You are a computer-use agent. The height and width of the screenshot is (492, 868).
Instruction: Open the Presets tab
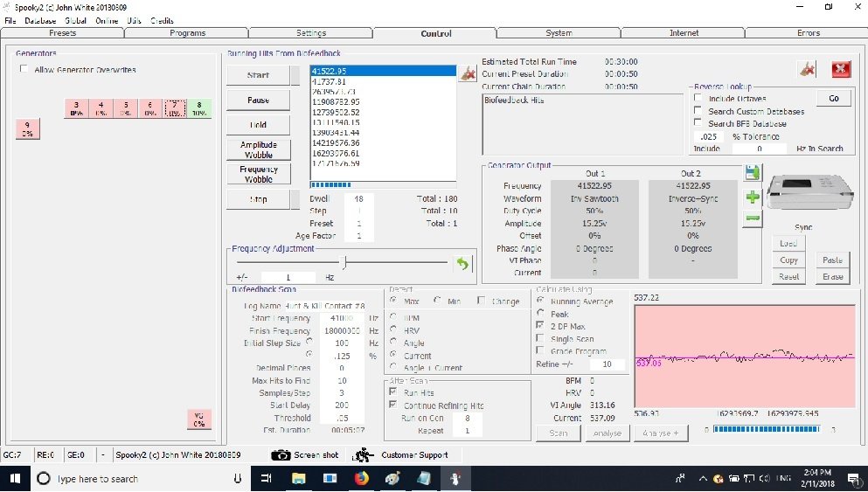click(63, 33)
